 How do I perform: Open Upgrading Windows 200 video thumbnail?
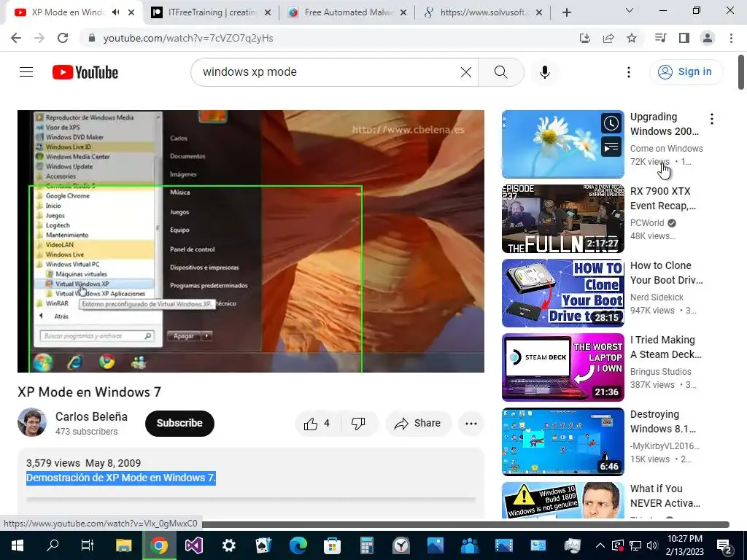coord(562,144)
